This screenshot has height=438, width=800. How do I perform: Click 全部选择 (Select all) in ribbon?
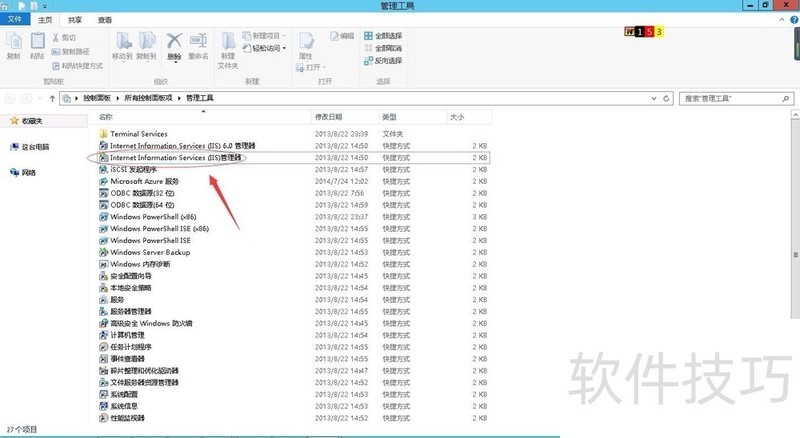pos(383,36)
